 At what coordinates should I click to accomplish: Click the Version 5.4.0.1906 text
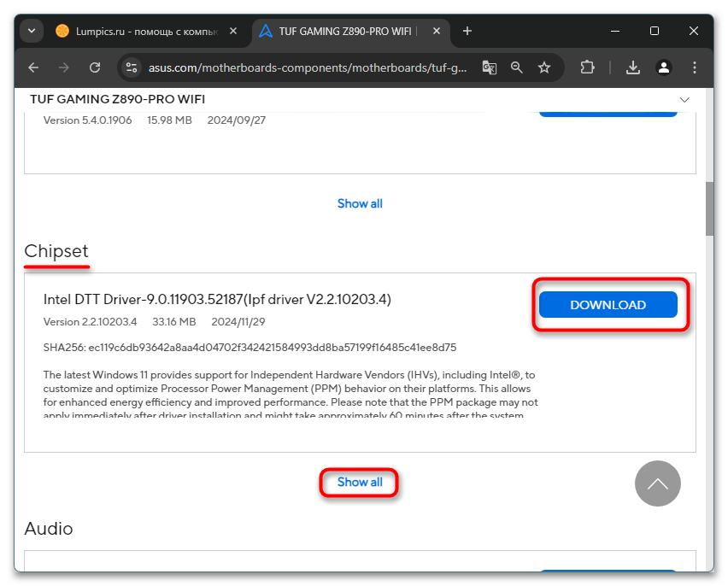87,120
